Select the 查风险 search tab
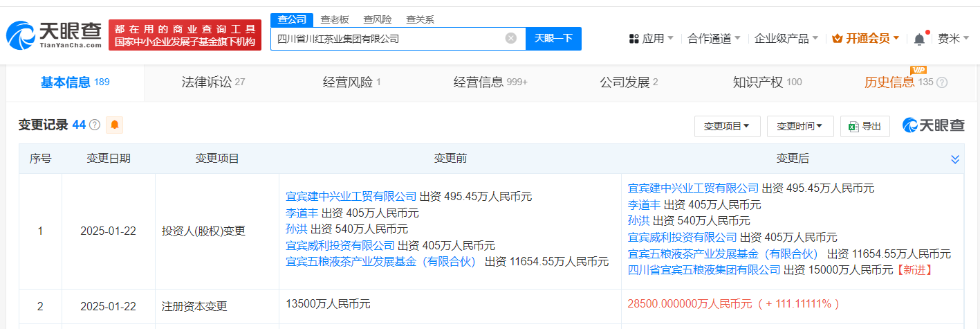The image size is (980, 329). [x=378, y=19]
